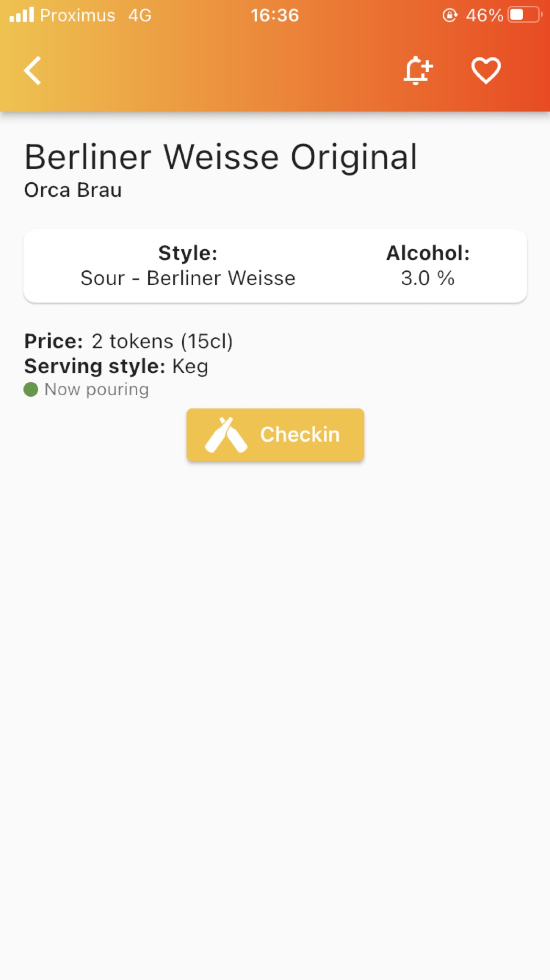Tap the signal strength bars

[22, 15]
